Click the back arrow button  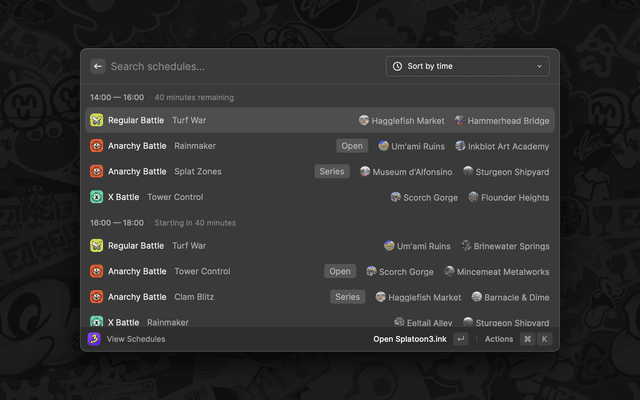pyautogui.click(x=98, y=66)
